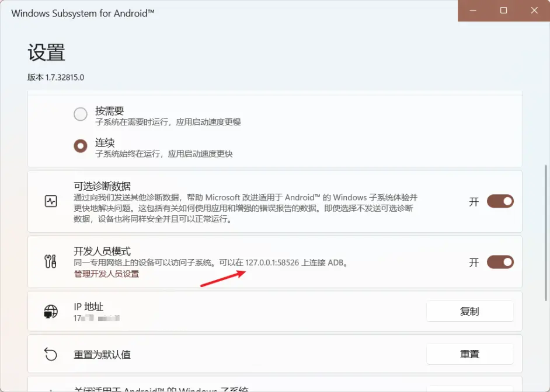
Task: Click the reset to defaults arrow icon
Action: (x=51, y=354)
